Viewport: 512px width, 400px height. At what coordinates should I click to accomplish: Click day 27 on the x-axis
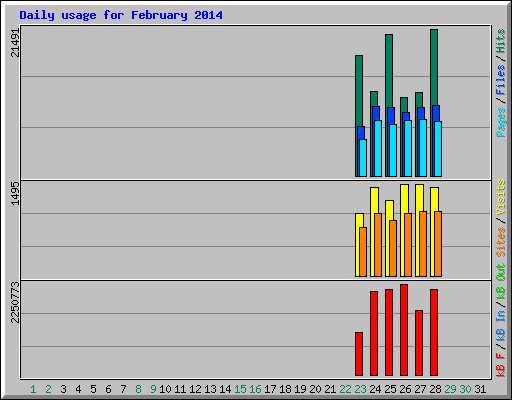coord(420,389)
